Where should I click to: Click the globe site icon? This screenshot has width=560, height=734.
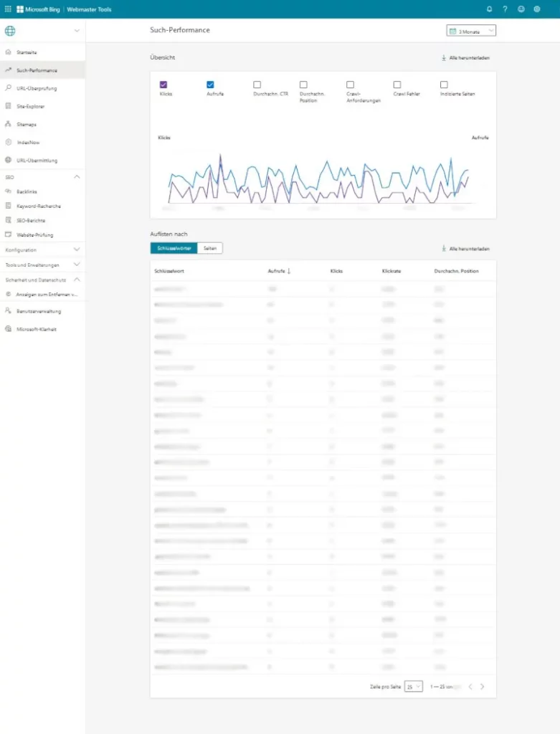tap(10, 31)
